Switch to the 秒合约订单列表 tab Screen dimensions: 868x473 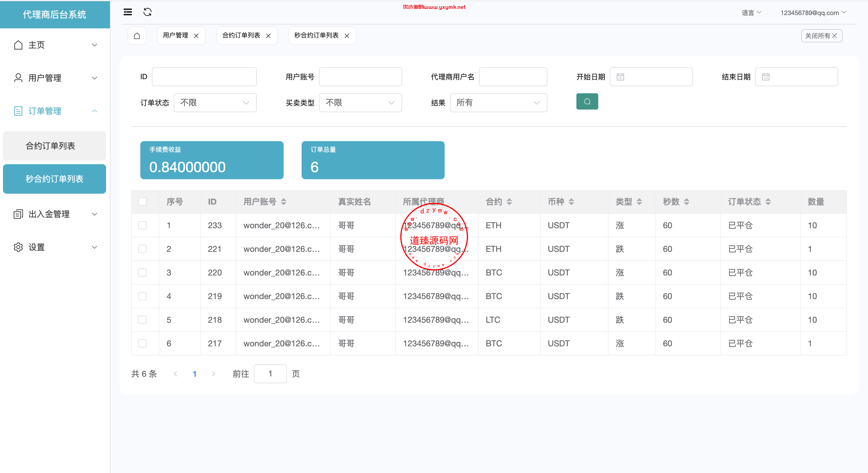click(x=316, y=35)
